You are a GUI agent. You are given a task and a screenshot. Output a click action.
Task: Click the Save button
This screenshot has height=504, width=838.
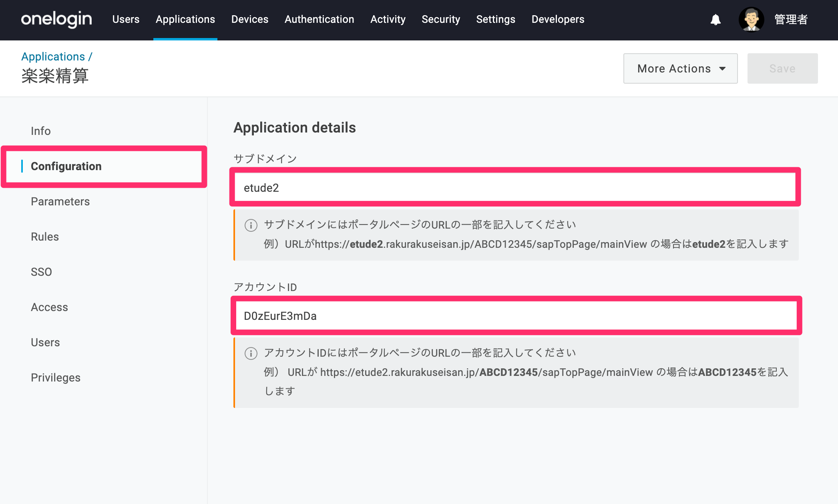pyautogui.click(x=782, y=68)
